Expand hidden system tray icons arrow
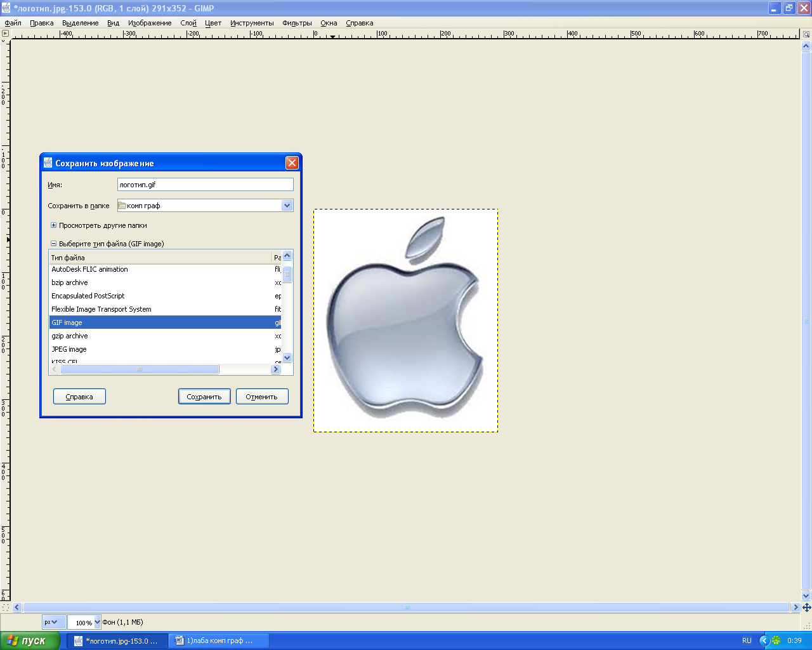 click(x=764, y=640)
